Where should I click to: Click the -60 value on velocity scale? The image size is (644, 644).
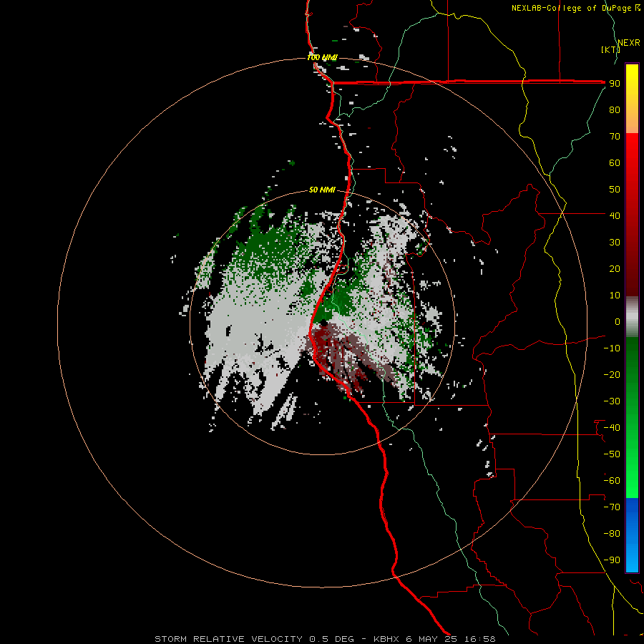[x=612, y=481]
